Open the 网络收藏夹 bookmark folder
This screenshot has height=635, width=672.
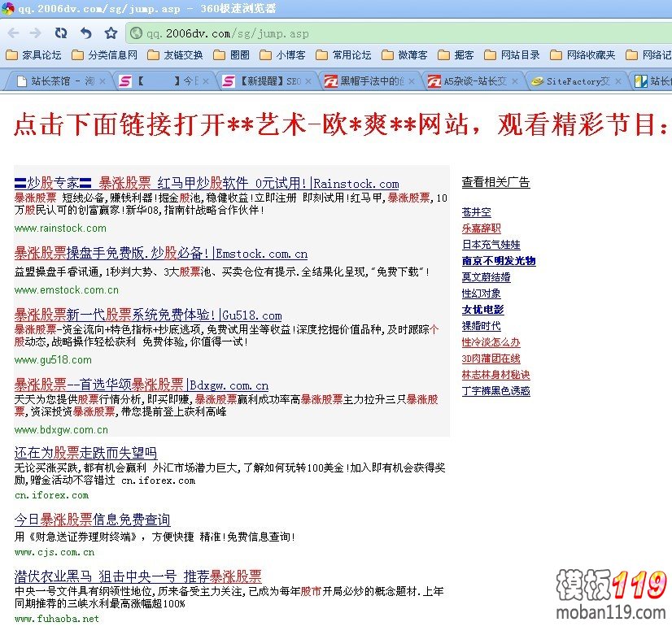(x=583, y=55)
